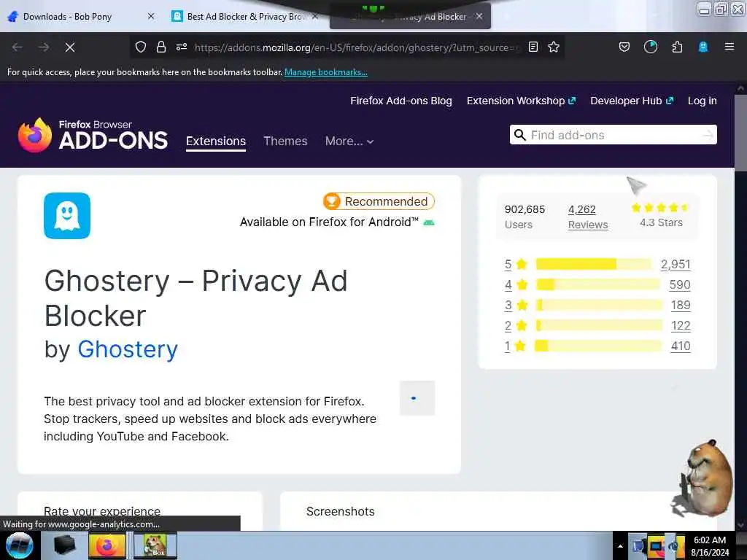Open Pocket save icon
Screen dimensions: 747x560
tap(624, 47)
